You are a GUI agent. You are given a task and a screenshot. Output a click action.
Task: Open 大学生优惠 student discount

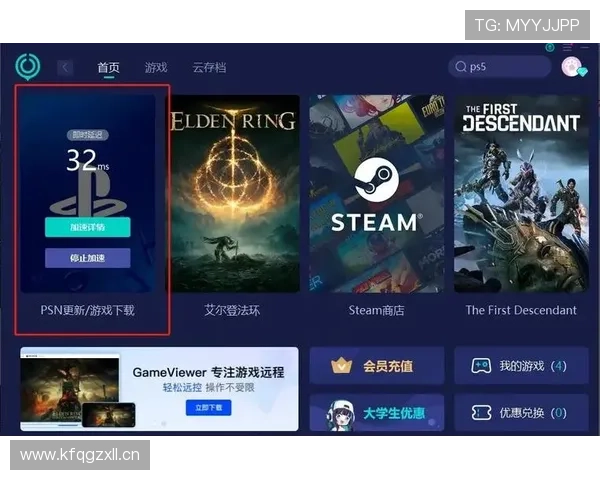[x=377, y=413]
